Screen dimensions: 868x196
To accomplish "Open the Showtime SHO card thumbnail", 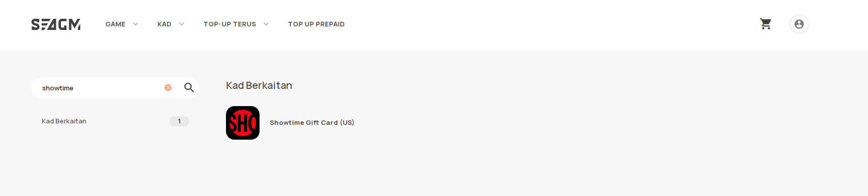I will (243, 123).
